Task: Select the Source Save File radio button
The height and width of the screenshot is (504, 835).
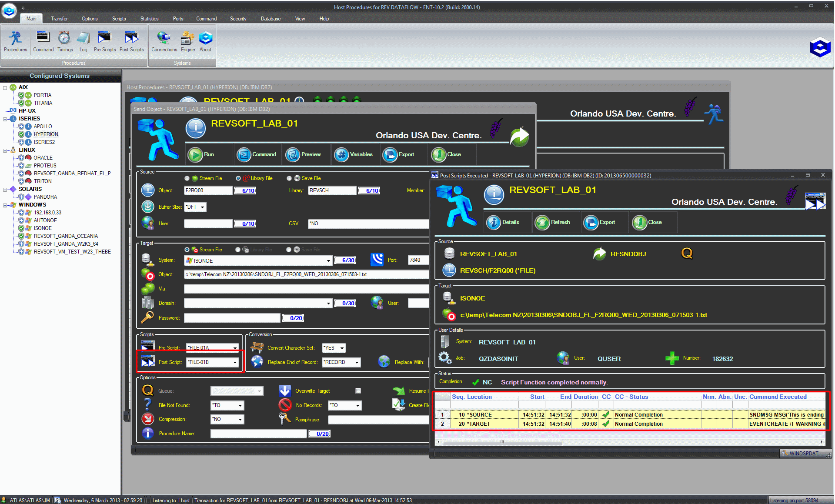Action: tap(289, 178)
